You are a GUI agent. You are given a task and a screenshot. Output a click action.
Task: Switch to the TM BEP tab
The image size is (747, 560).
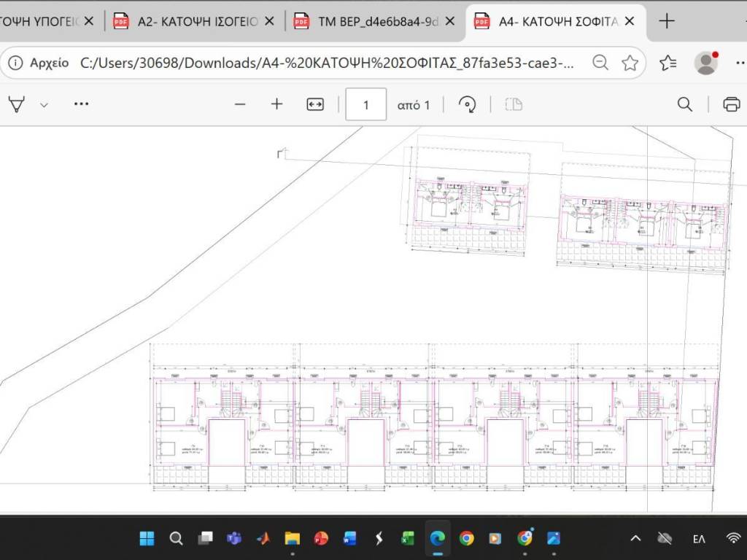(x=377, y=22)
